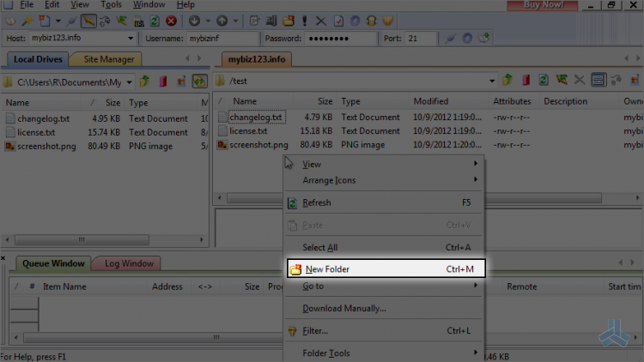
Task: Select remote changelog.txt file
Action: coord(256,118)
